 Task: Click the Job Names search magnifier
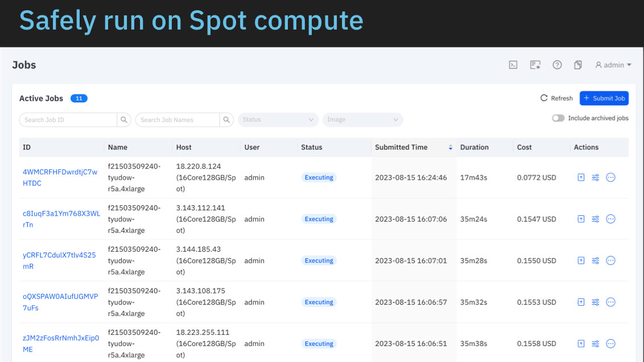point(226,120)
